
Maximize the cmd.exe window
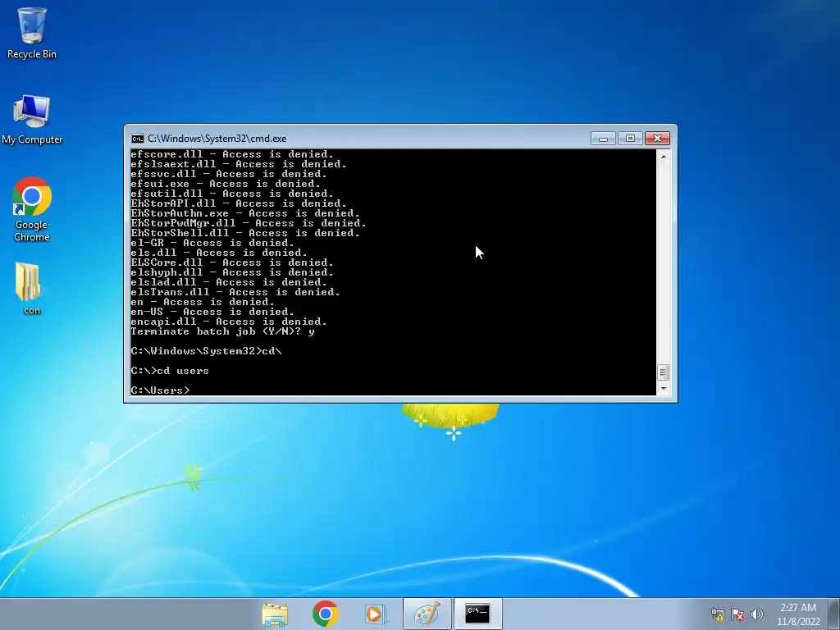click(x=630, y=139)
